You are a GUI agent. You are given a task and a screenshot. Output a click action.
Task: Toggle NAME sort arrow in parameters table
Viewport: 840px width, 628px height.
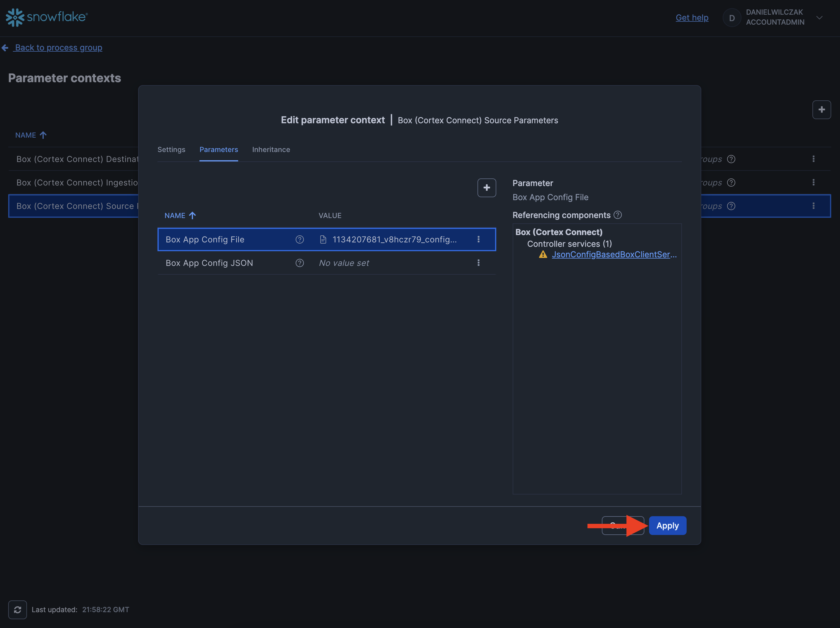[192, 215]
